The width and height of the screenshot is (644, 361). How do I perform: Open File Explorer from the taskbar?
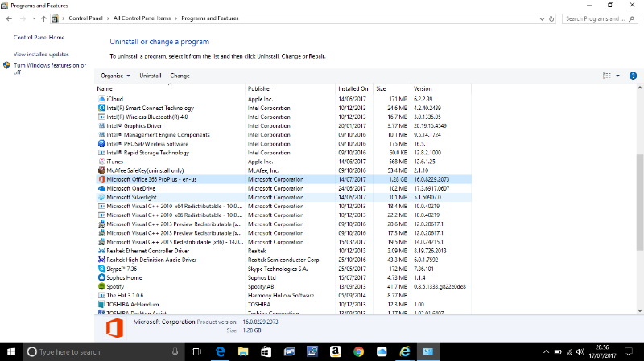coord(243,351)
